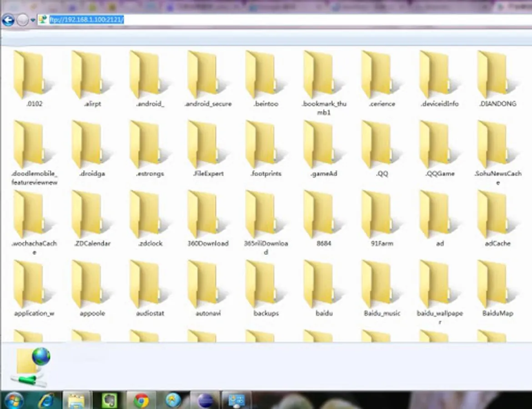Click the Back navigation arrow
Screen dimensions: 532x409
[x=8, y=20]
